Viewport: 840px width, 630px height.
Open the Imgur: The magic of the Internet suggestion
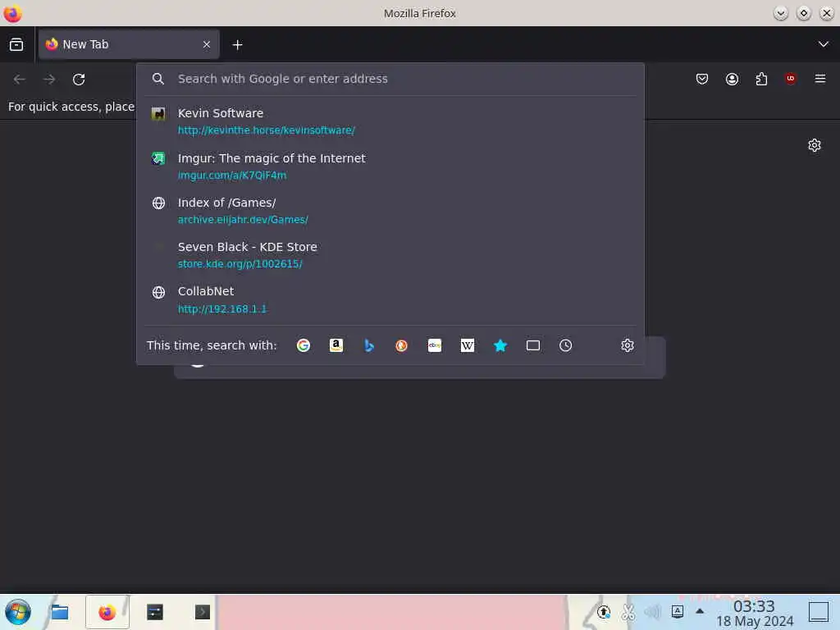click(390, 166)
